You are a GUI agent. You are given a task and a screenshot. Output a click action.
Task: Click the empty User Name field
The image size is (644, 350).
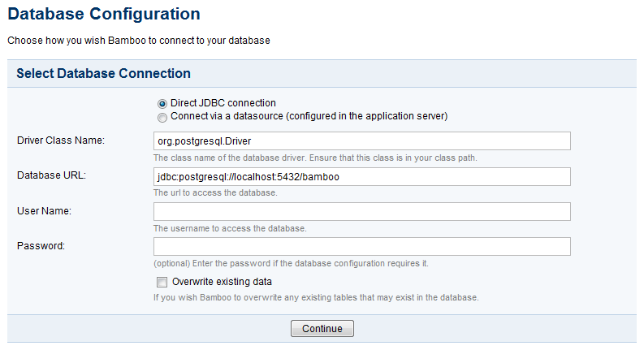pos(362,212)
